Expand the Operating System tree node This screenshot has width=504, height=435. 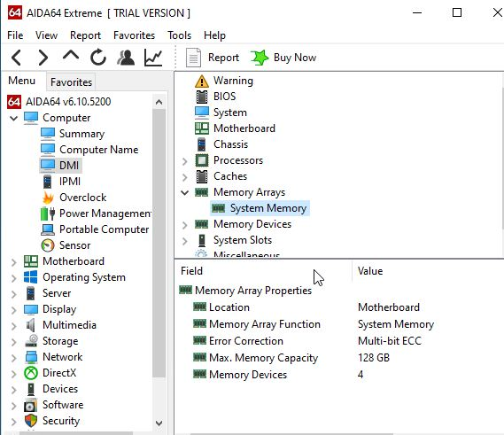click(13, 278)
